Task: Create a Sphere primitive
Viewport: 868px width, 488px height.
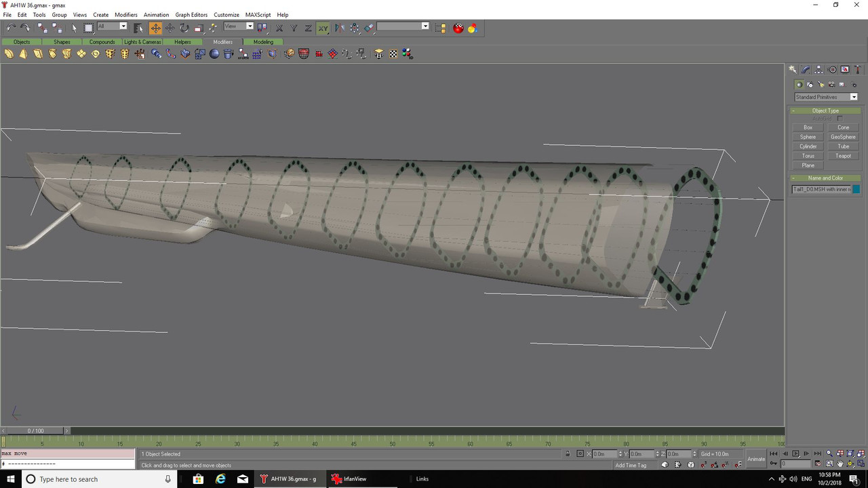Action: pos(808,137)
